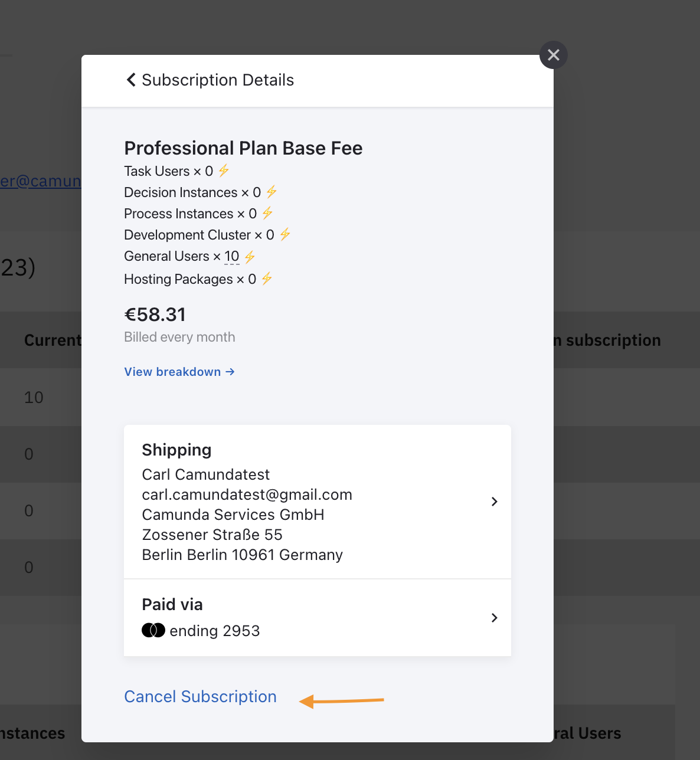The width and height of the screenshot is (700, 760).
Task: Click the lightning icon next to Task Users
Action: coord(224,171)
